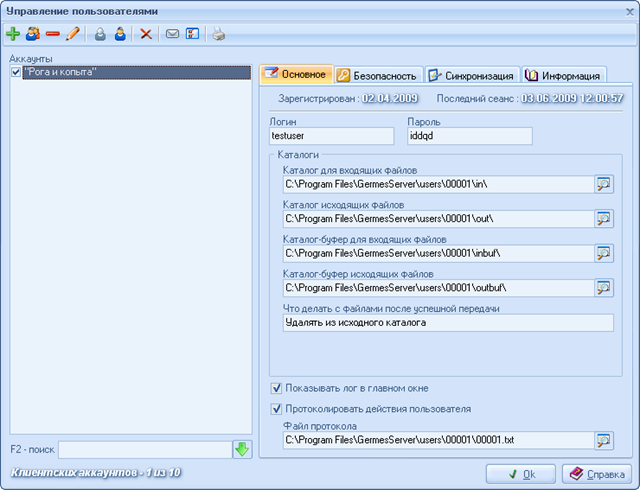Open the Безопасность tab
Viewport: 640px width, 490px height.
coord(378,76)
